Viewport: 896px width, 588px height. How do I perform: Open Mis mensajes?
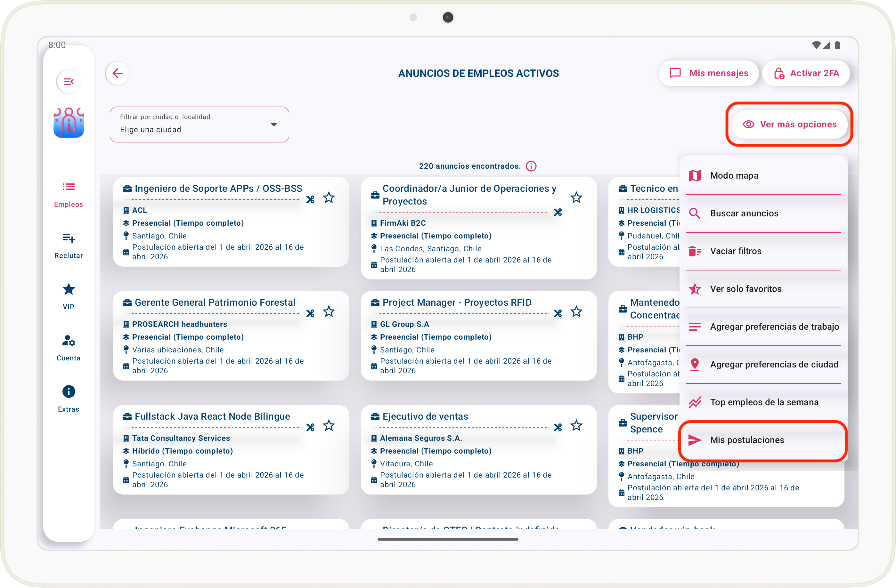pos(709,73)
